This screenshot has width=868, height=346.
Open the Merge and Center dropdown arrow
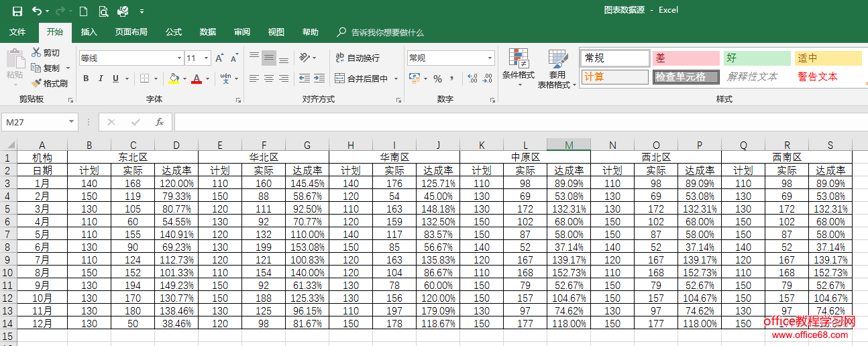(x=396, y=78)
